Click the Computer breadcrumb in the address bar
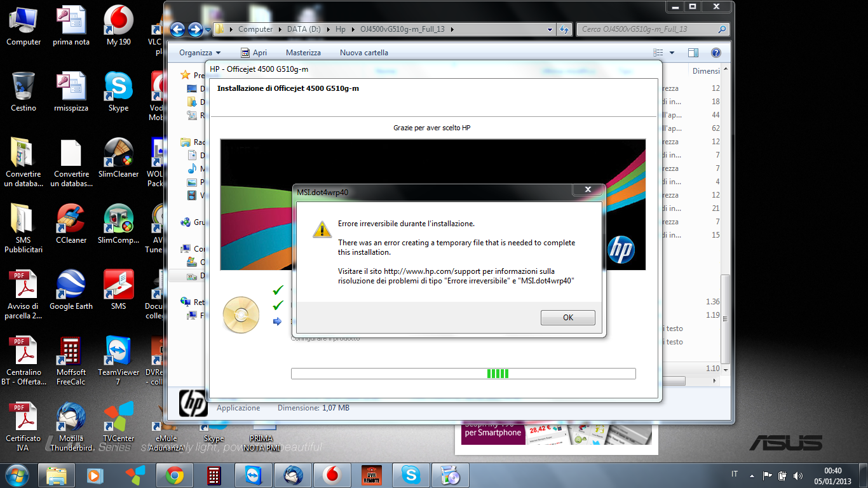 point(255,29)
